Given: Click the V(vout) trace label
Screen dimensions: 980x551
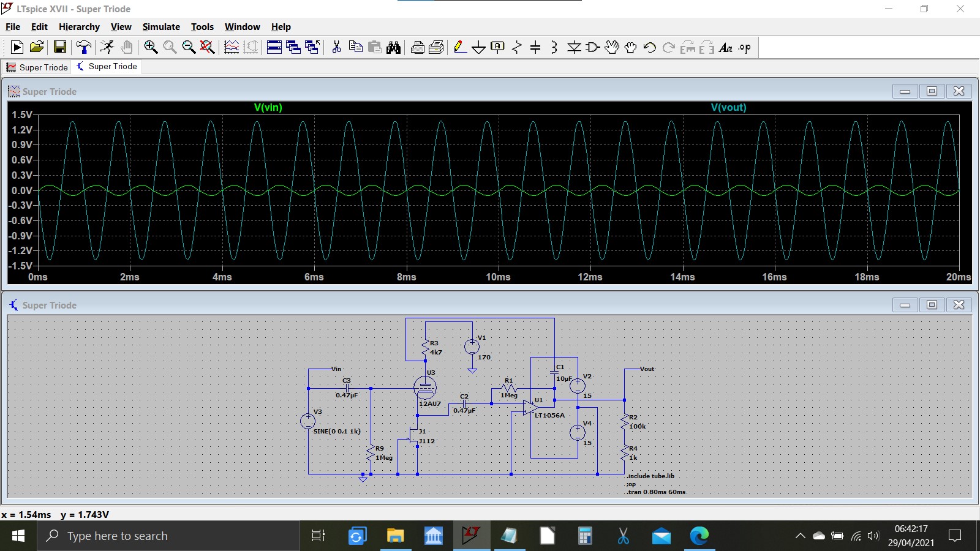Looking at the screenshot, I should tap(729, 107).
